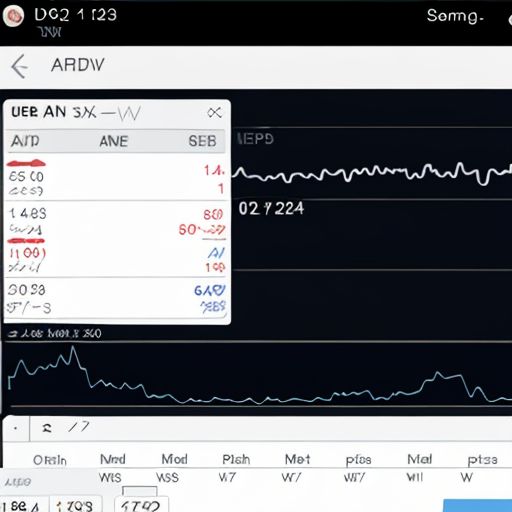Switch to the Orsin tab

click(x=50, y=460)
